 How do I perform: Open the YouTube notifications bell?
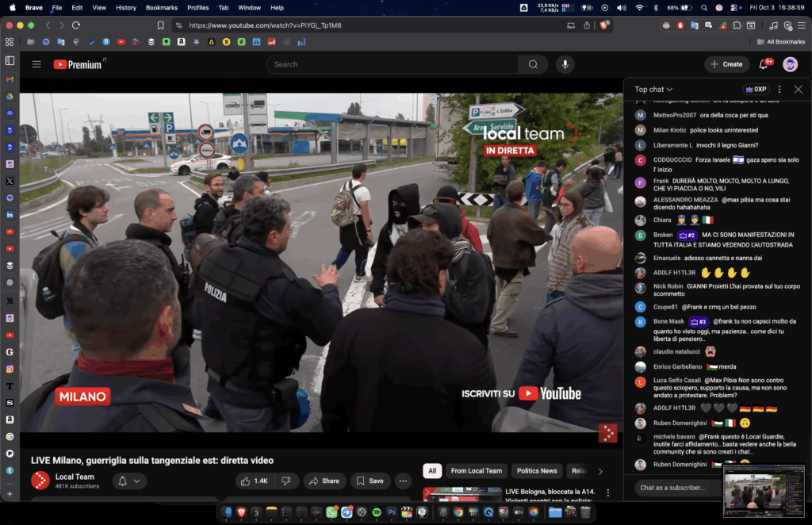764,64
